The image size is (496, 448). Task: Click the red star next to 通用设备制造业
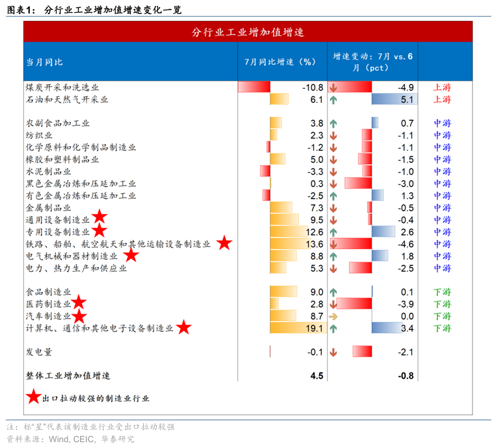pyautogui.click(x=99, y=217)
